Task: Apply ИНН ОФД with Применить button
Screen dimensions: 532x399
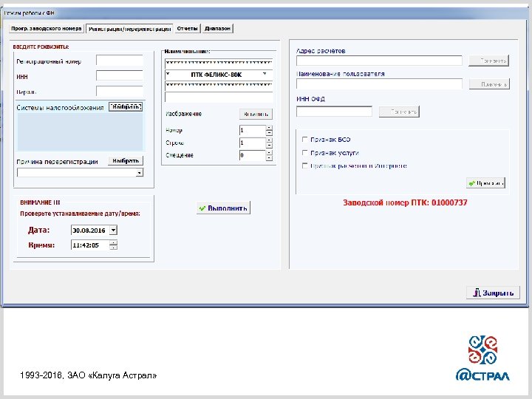Action: coord(399,112)
